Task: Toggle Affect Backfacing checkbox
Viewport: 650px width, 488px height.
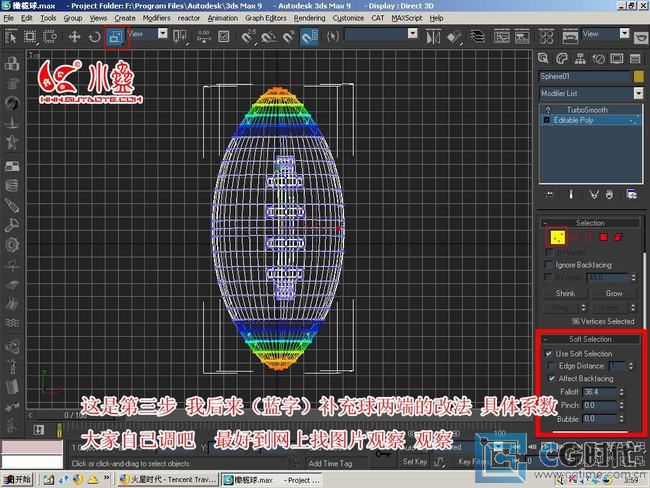Action: tap(551, 378)
